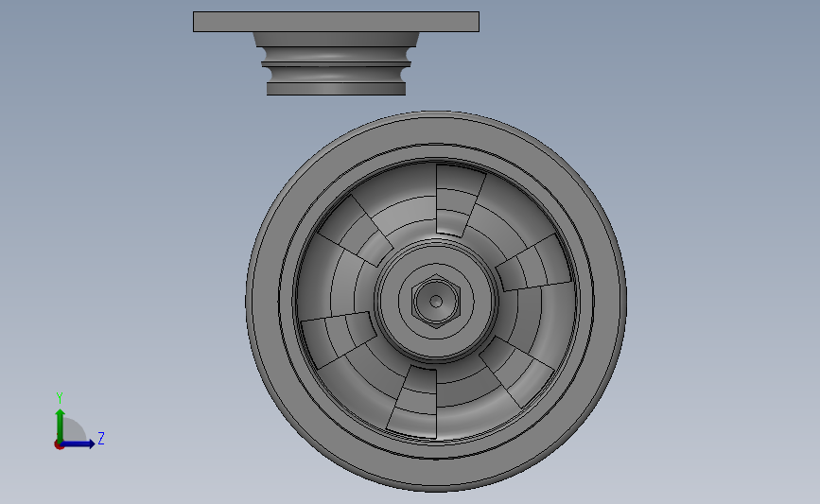Screen dimensions: 820x504
Task: Select the flat rectangular mounting plate
Action: pos(336,22)
